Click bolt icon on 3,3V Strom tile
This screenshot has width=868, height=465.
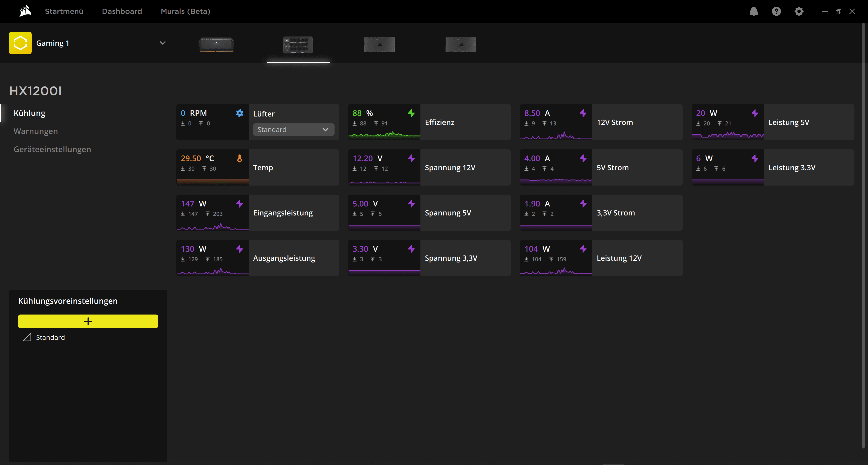point(583,203)
